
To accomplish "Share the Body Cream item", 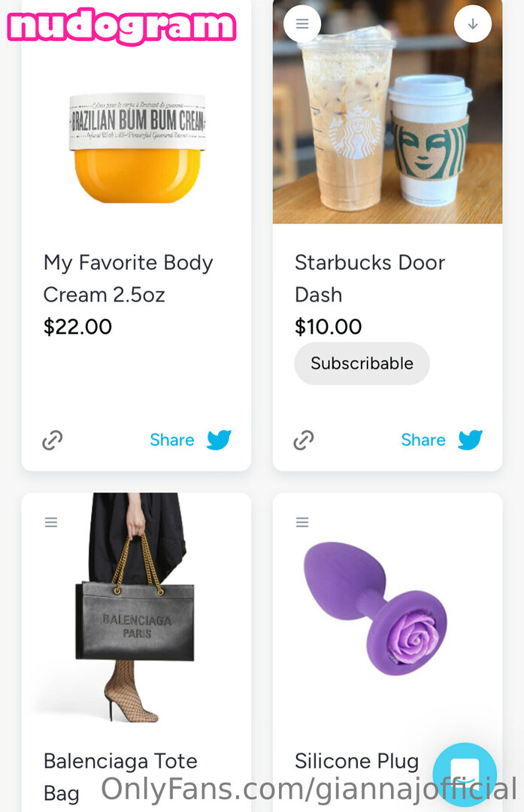I will click(172, 440).
